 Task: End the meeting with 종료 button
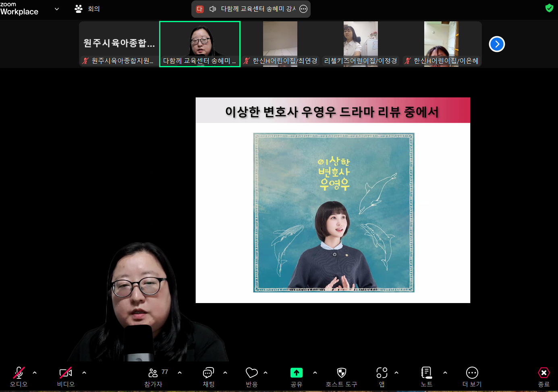(544, 377)
